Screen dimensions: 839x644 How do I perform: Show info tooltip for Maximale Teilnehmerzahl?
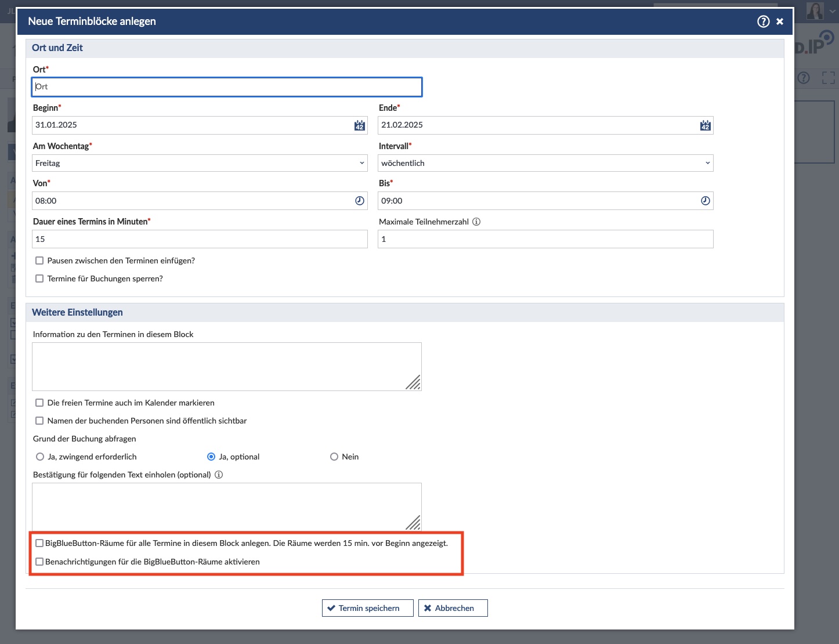coord(476,222)
